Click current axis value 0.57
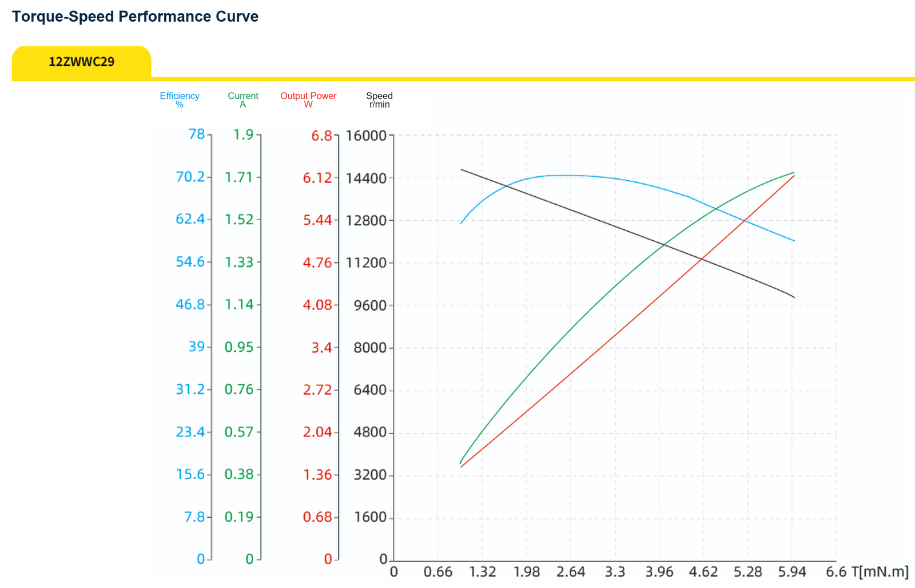Image resolution: width=915 pixels, height=588 pixels. click(x=239, y=432)
